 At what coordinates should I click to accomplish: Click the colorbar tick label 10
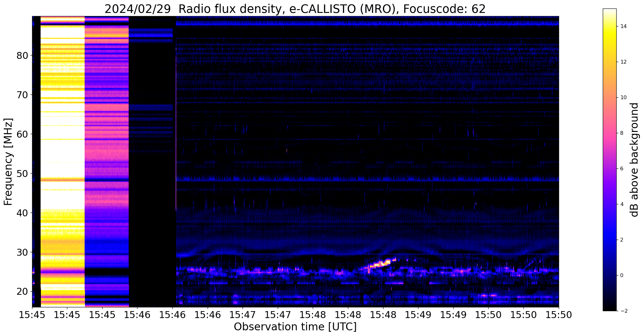(x=623, y=98)
